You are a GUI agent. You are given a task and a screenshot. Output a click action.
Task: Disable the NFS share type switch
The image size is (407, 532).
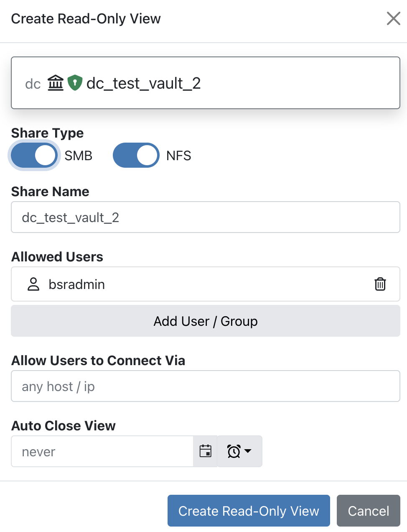(136, 155)
